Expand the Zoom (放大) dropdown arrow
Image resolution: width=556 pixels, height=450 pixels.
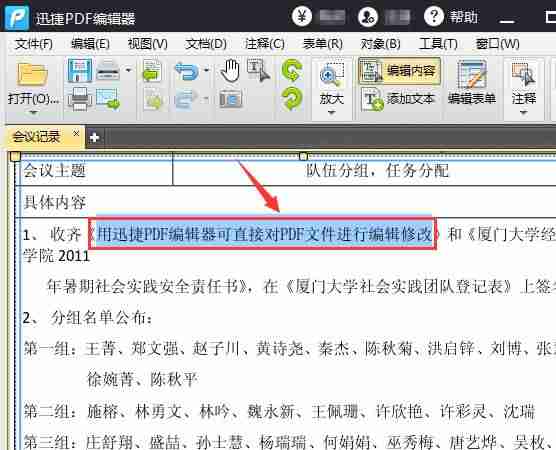332,113
